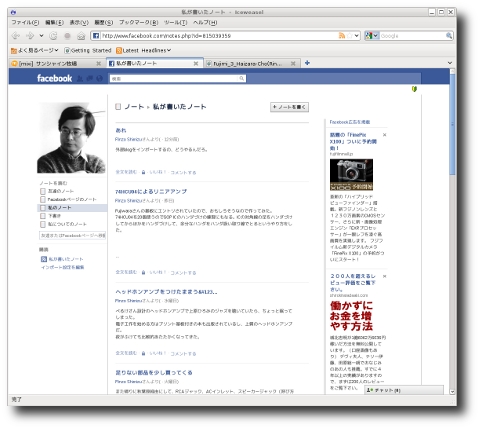Screen dimensions: 480x429
Task: Open messages icon in Facebook header
Action: [89, 79]
